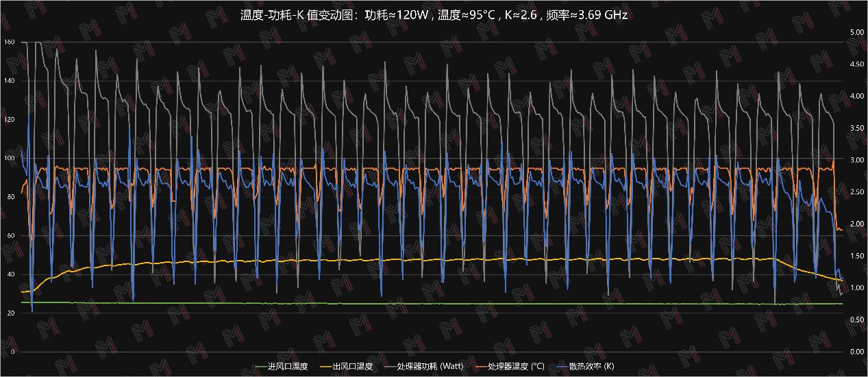
Task: Click left axis value 120
Action: 9,120
